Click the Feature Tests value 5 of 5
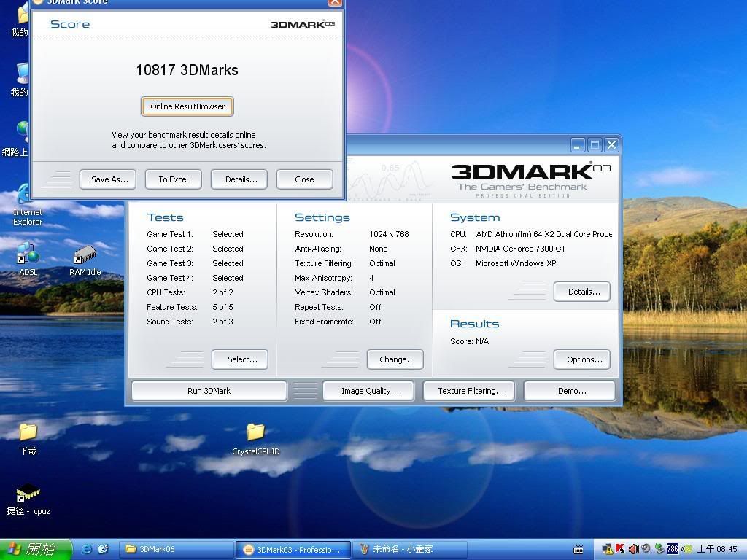The height and width of the screenshot is (560, 747). coord(222,307)
